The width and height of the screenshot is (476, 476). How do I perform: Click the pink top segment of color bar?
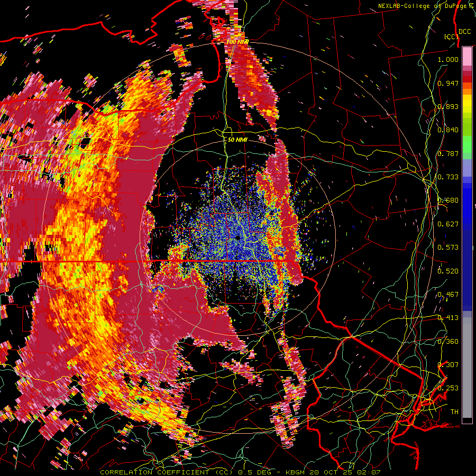[467, 56]
